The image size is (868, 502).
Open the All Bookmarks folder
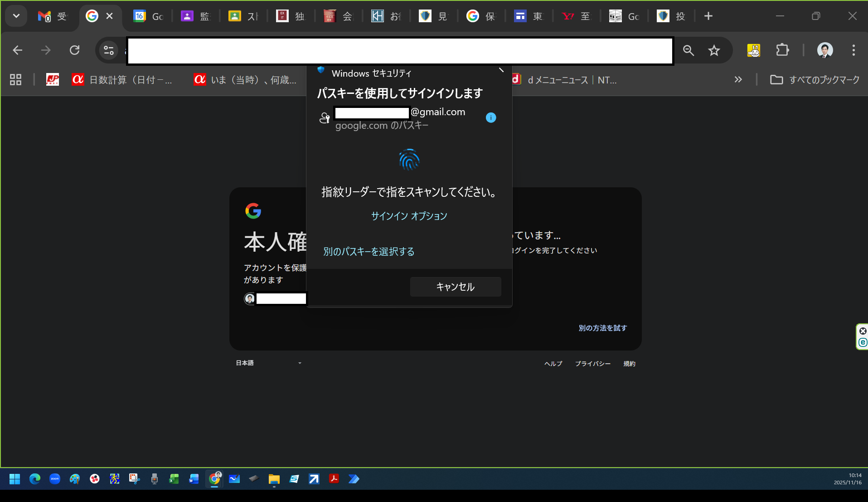point(815,80)
